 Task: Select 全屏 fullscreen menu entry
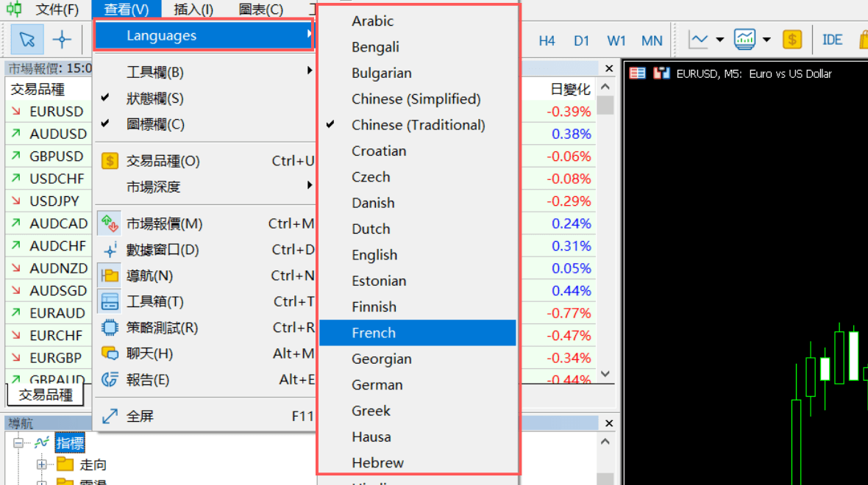click(x=140, y=416)
